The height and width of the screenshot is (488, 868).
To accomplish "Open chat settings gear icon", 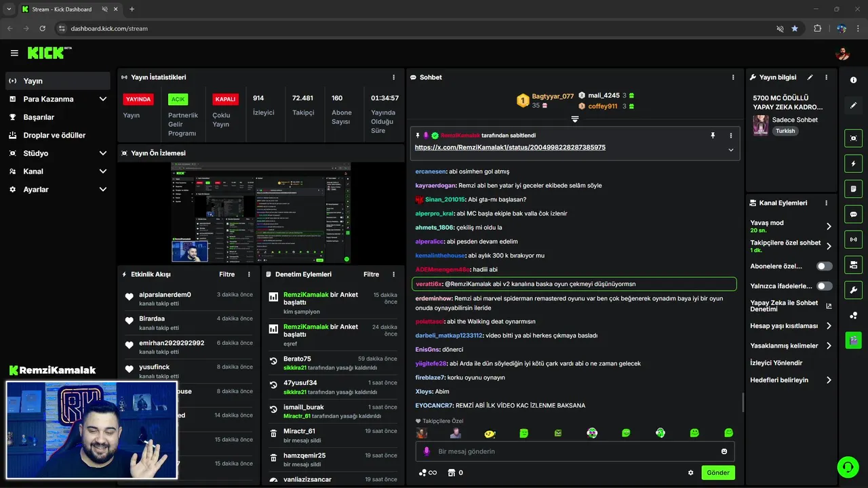I will 691,472.
